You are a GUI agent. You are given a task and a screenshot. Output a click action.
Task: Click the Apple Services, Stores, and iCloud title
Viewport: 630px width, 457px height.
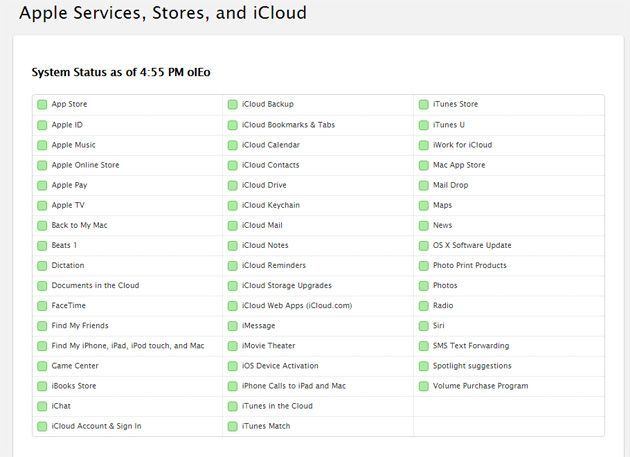point(163,13)
